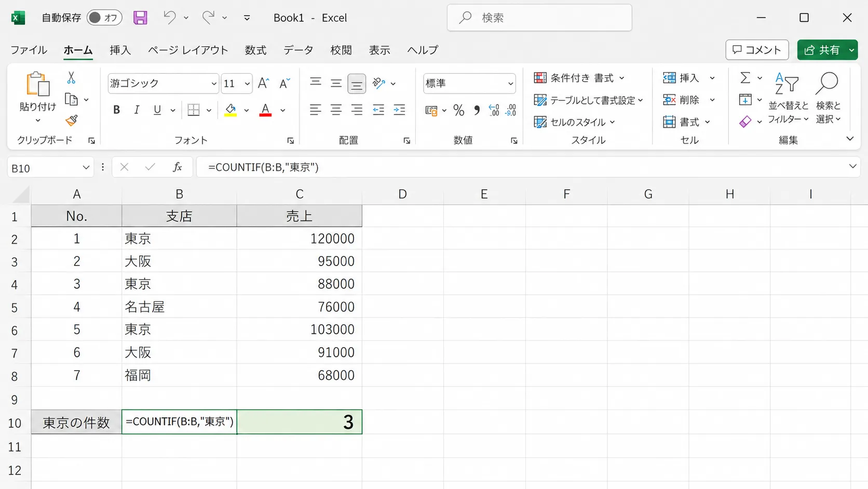The height and width of the screenshot is (489, 868).
Task: Expand セルのスタイル dropdown
Action: [x=612, y=122]
